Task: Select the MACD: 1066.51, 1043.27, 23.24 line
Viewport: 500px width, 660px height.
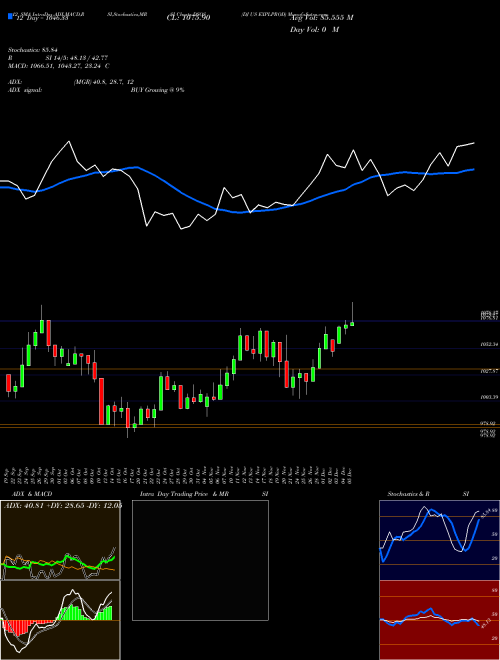Action: [59, 66]
